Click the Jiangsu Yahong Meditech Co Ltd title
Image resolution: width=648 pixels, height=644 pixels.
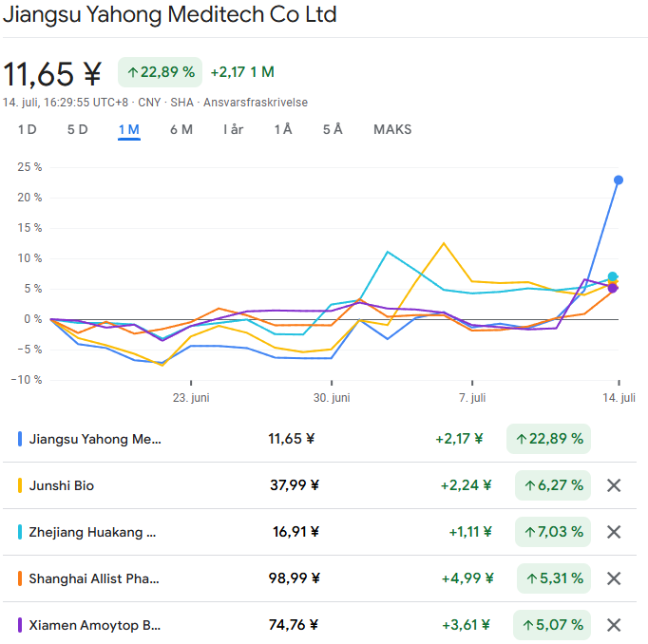tap(170, 14)
